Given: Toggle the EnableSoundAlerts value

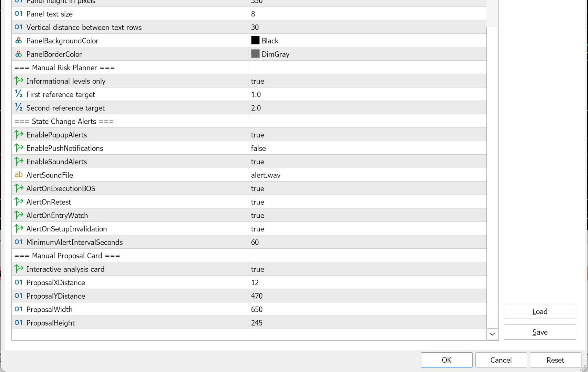Looking at the screenshot, I should coord(368,162).
